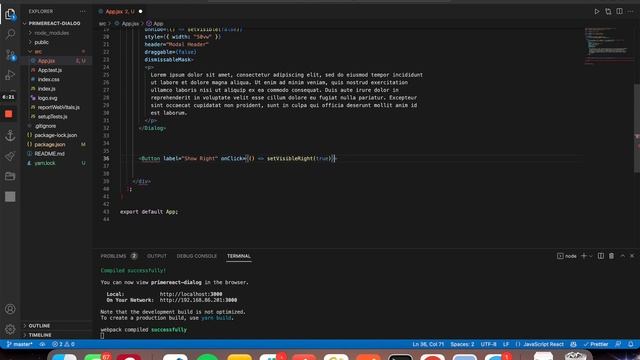Click the src breadcrumb segment

click(102, 24)
